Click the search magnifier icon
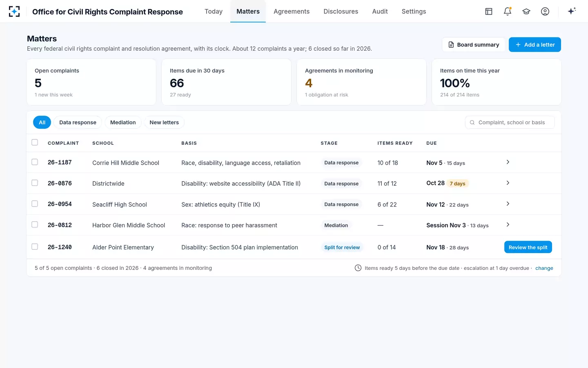 (472, 122)
